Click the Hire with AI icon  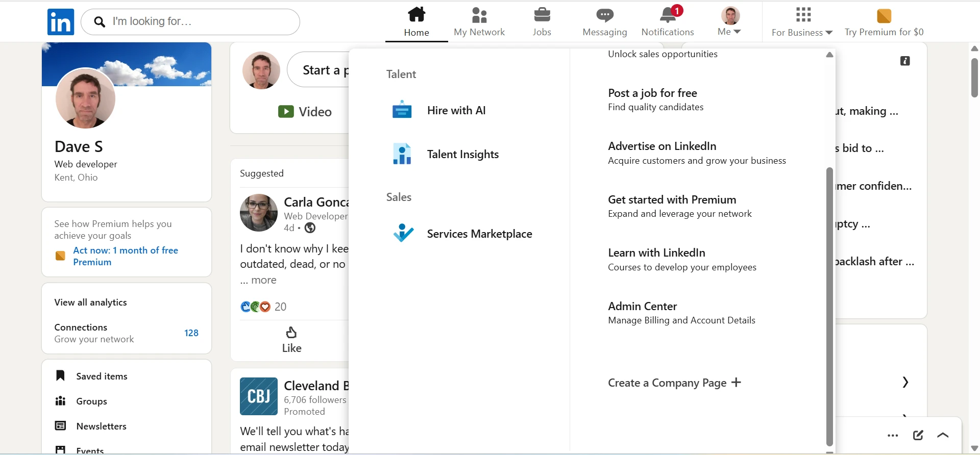tap(402, 110)
